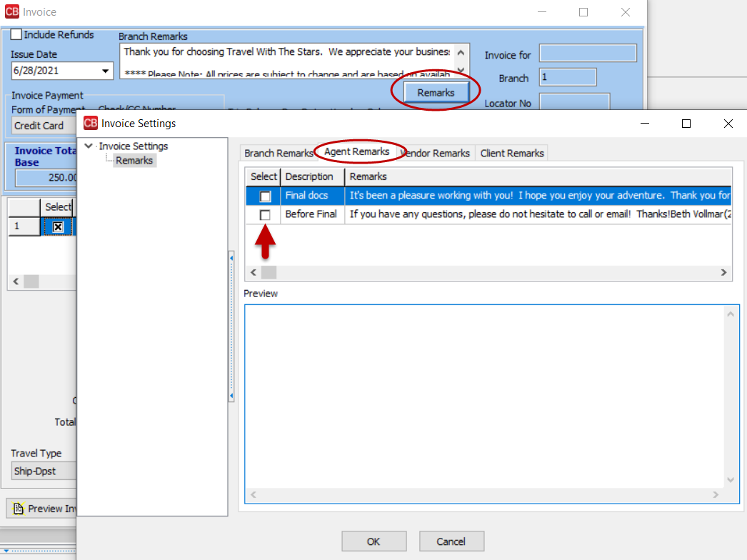Cancel the Invoice Settings dialog
747x560 pixels.
451,541
